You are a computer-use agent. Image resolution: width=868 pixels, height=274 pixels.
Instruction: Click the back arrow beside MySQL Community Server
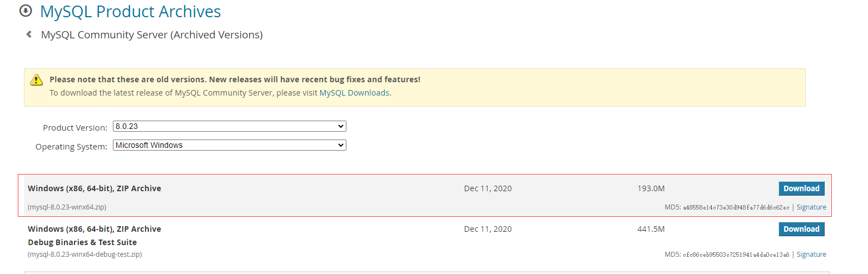coord(29,34)
